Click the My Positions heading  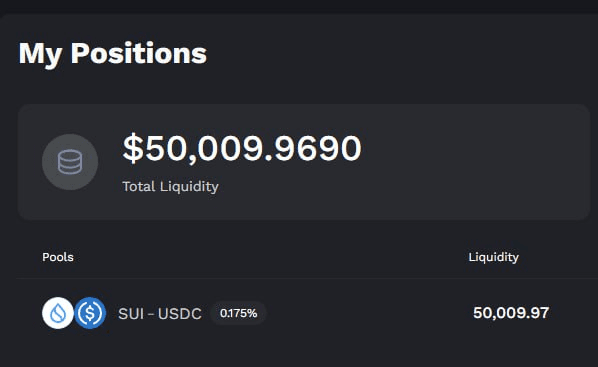113,54
